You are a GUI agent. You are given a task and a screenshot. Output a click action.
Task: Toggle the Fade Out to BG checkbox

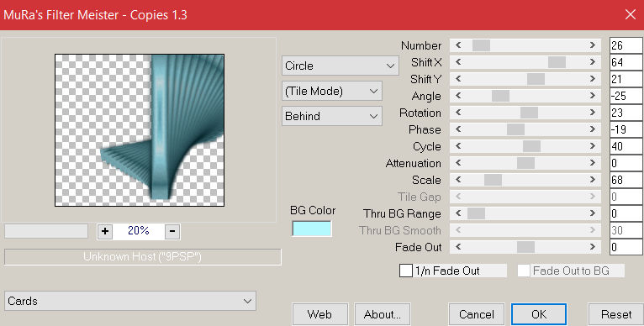coord(523,271)
